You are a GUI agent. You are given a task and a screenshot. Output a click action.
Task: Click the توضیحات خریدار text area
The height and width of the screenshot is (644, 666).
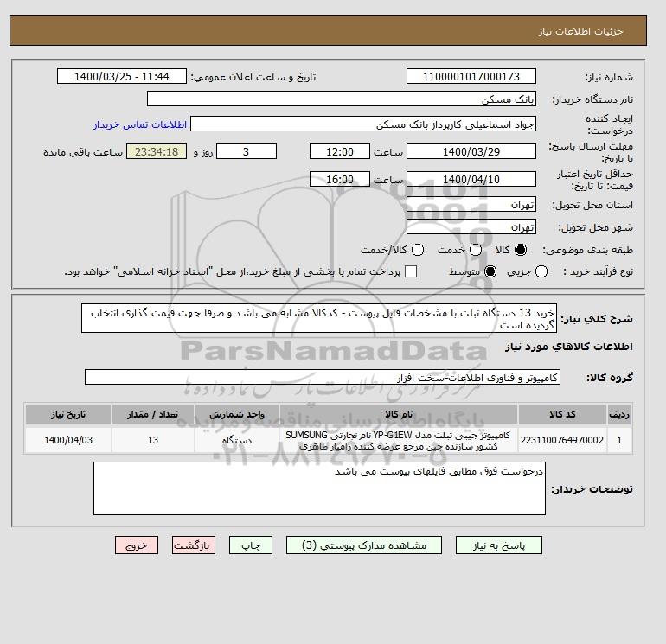(x=319, y=488)
